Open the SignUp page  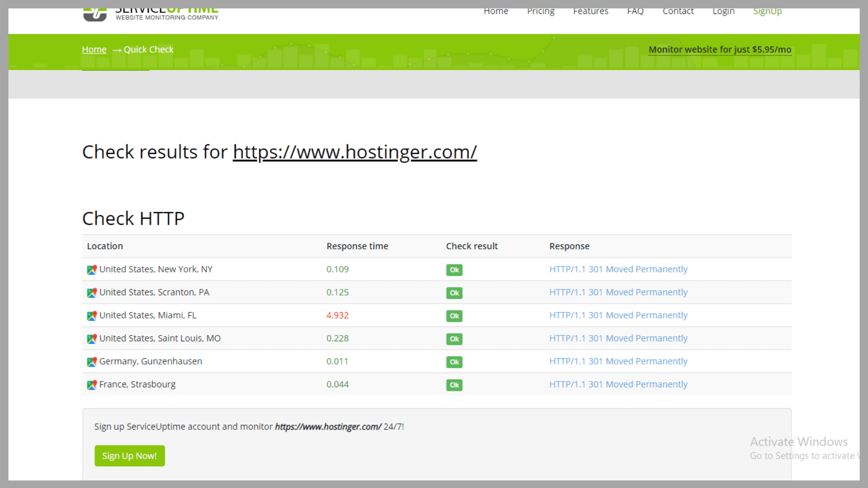tap(768, 11)
